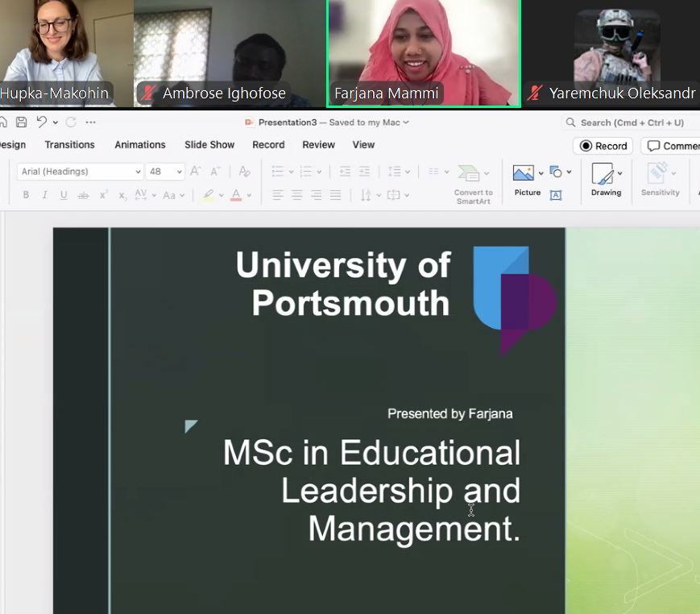Apply superscript formatting
Viewport: 700px width, 614px height.
104,195
